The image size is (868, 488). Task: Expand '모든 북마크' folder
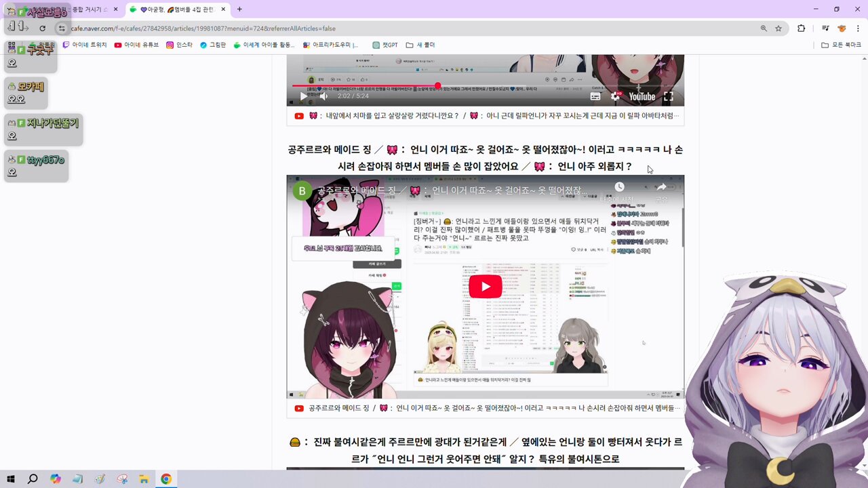pos(841,45)
